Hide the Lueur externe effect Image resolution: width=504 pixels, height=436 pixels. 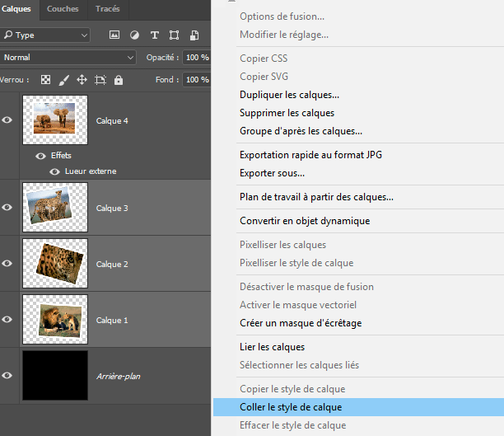tap(55, 171)
